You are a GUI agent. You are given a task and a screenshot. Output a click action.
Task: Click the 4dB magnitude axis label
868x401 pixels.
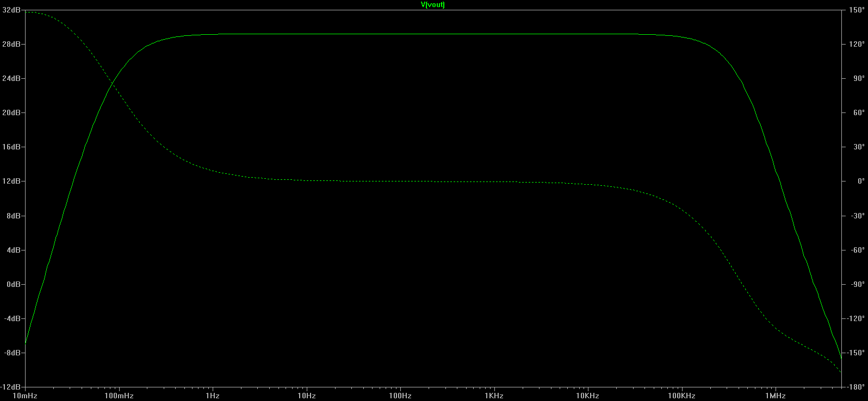tap(13, 250)
